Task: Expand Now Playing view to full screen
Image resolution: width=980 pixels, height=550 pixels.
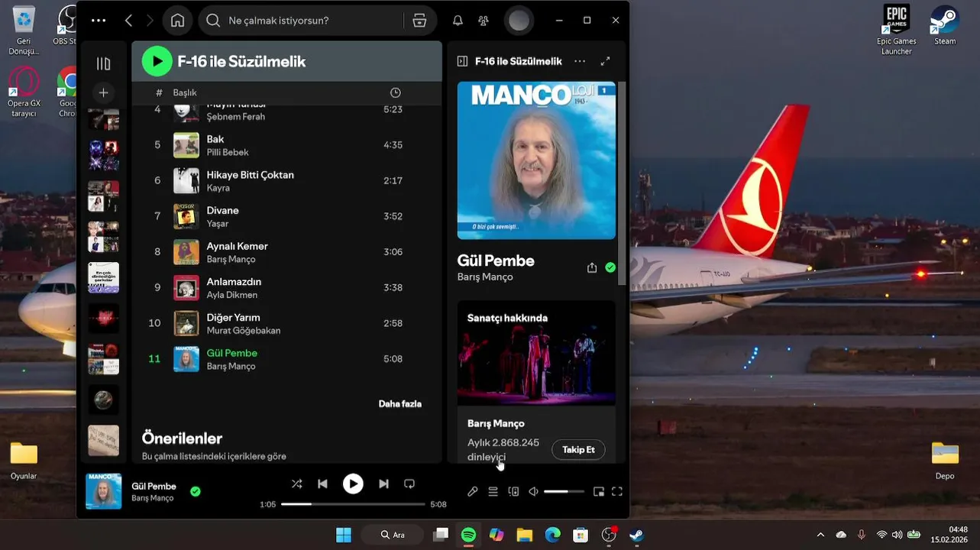Action: point(605,61)
